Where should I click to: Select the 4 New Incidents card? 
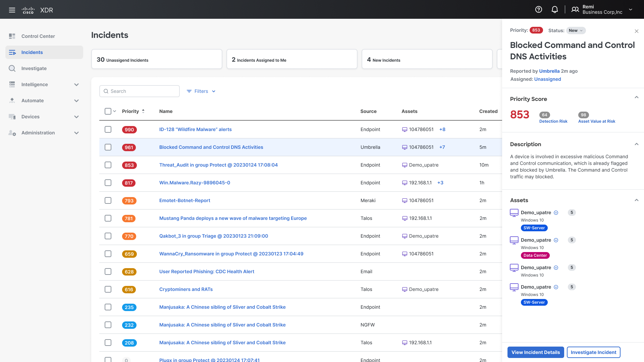[x=427, y=59]
